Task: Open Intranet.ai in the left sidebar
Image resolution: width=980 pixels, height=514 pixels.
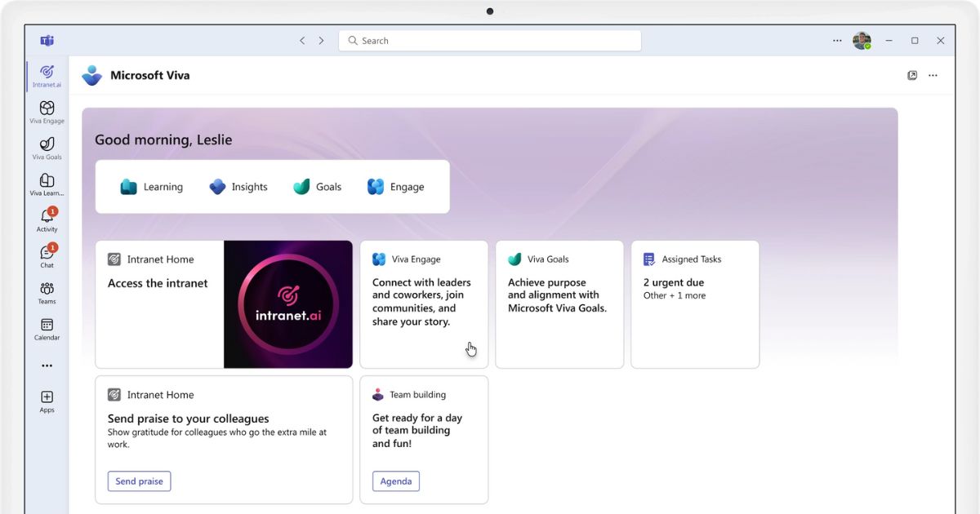Action: (x=47, y=76)
